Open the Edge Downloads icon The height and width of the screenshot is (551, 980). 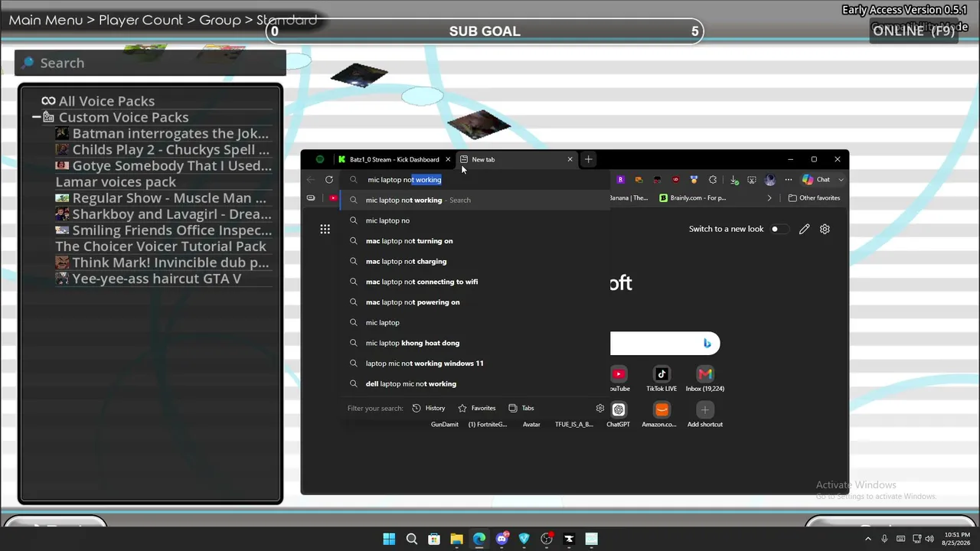pyautogui.click(x=733, y=180)
